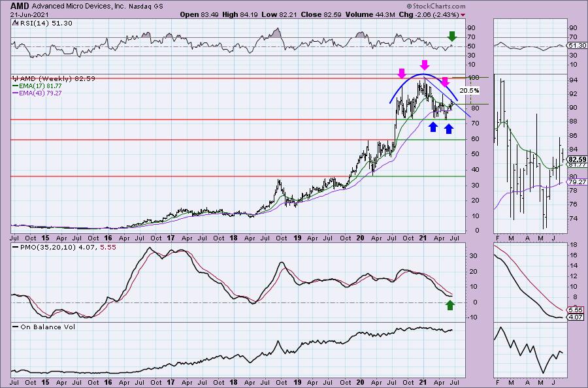
Task: Click the StockCharts.com watermark link
Action: [x=436, y=6]
